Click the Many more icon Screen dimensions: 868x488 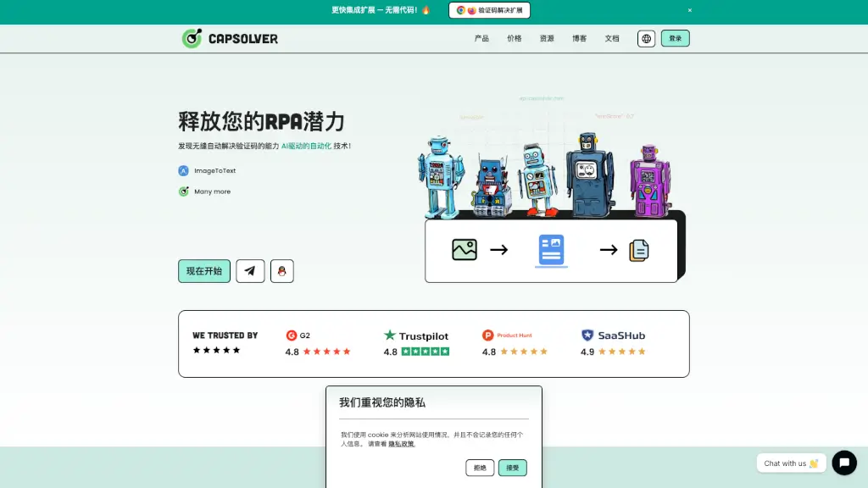point(183,191)
